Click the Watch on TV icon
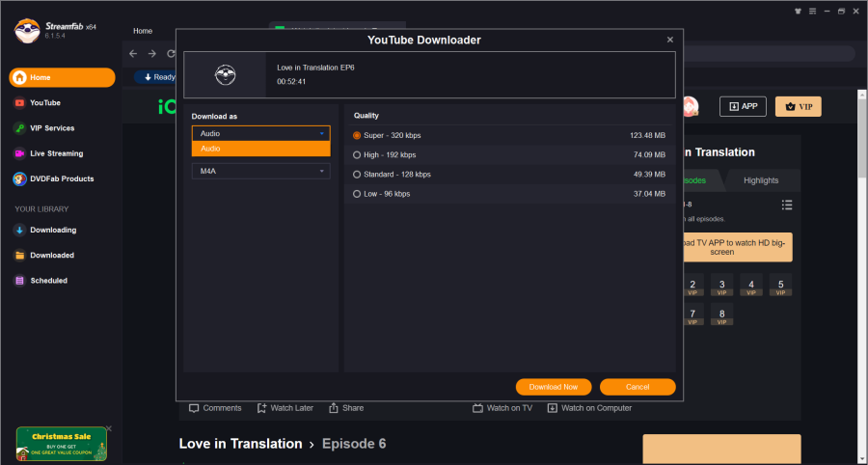 point(477,408)
